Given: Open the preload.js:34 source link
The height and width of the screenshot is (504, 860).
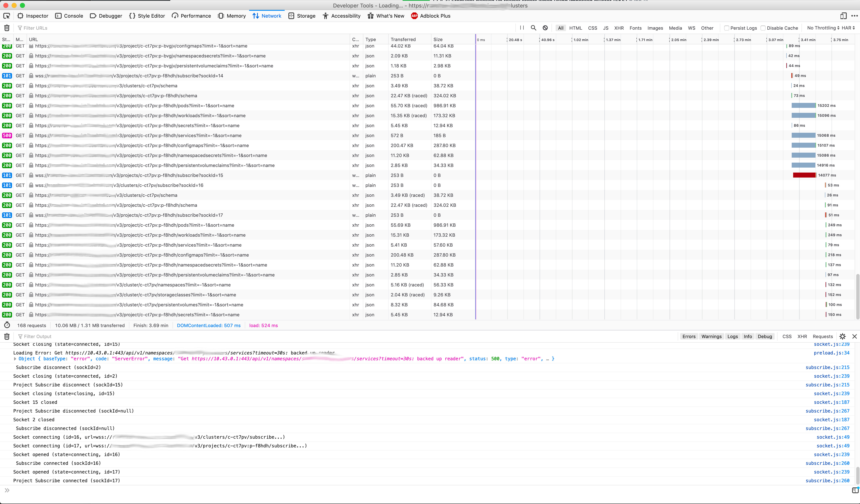Looking at the screenshot, I should [x=831, y=353].
